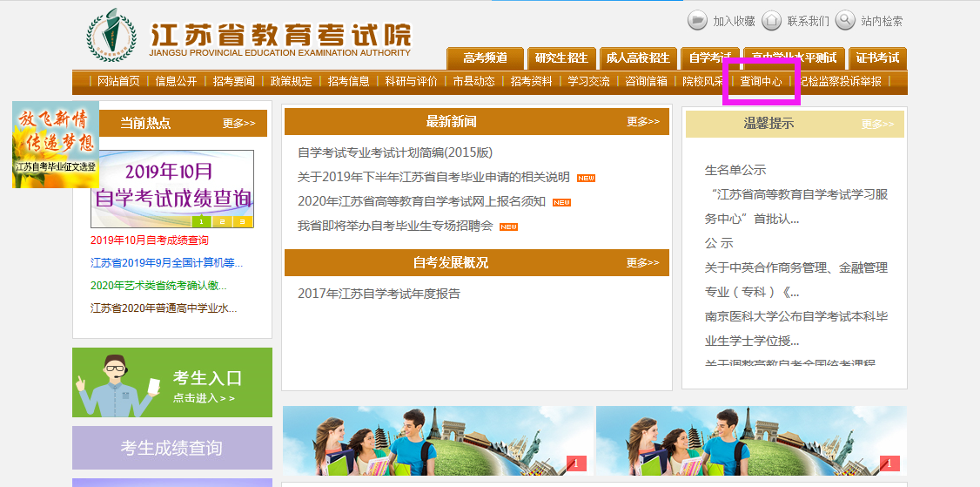980x487 pixels.
Task: Open the 生名单公示 notice
Action: [x=735, y=170]
